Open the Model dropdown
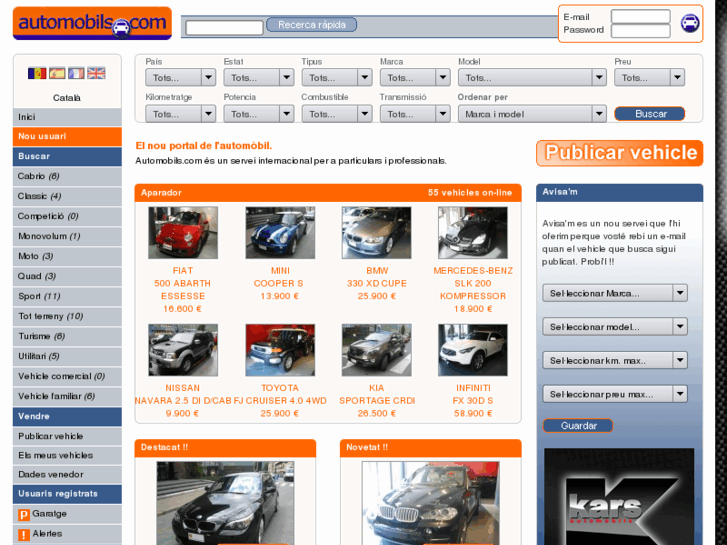 tap(532, 77)
